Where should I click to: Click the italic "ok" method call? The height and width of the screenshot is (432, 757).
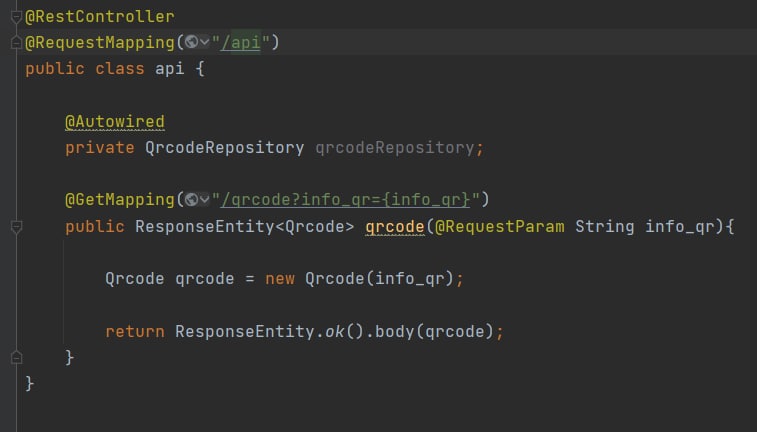tap(335, 332)
